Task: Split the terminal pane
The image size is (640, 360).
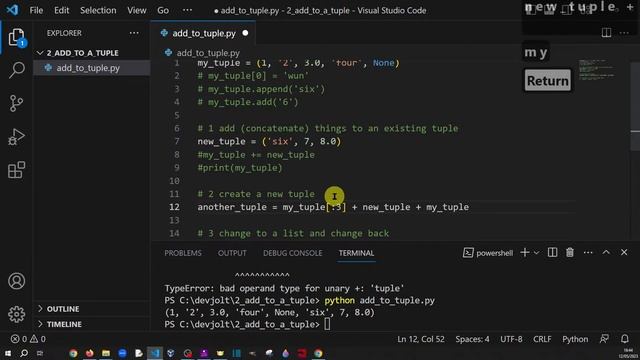Action: [x=552, y=253]
